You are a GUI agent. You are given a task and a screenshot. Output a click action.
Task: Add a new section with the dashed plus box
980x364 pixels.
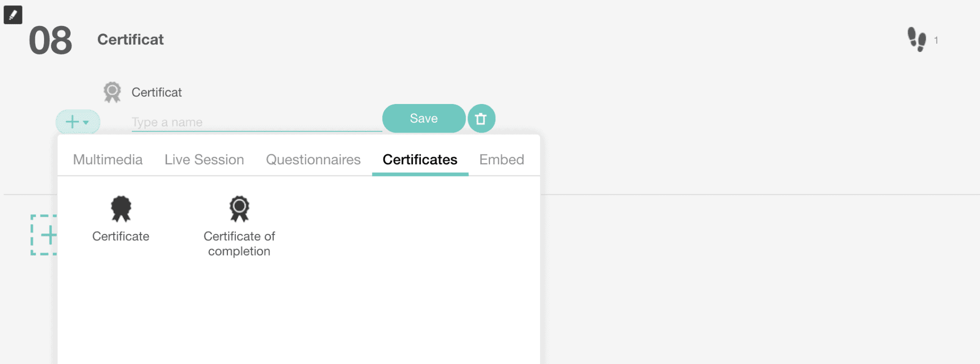point(44,235)
